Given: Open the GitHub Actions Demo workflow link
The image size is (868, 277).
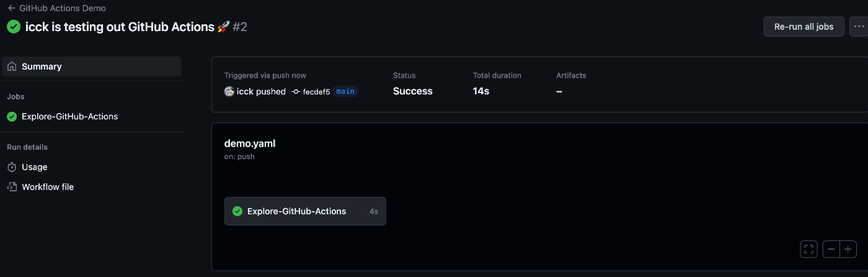Looking at the screenshot, I should coord(63,9).
